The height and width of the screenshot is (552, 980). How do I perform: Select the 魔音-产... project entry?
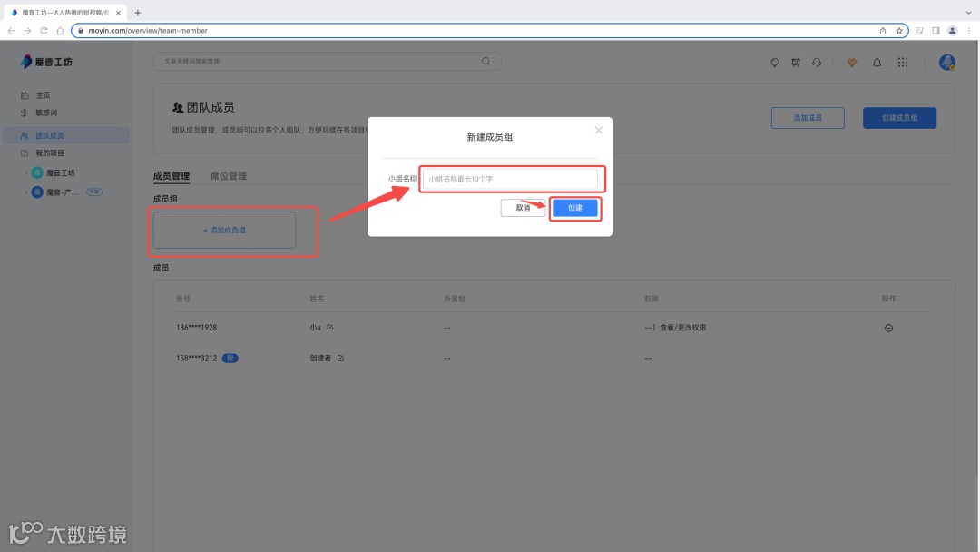pyautogui.click(x=62, y=192)
